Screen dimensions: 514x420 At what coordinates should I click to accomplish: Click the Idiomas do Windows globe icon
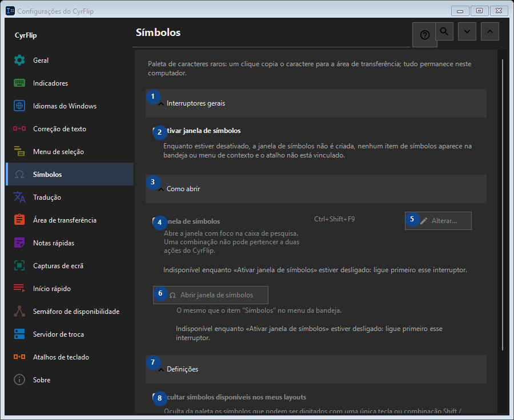pos(19,106)
